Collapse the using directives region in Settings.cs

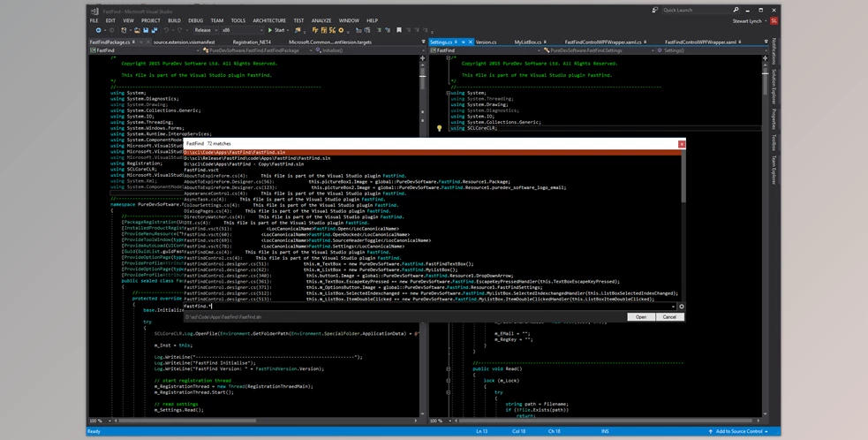tap(448, 93)
